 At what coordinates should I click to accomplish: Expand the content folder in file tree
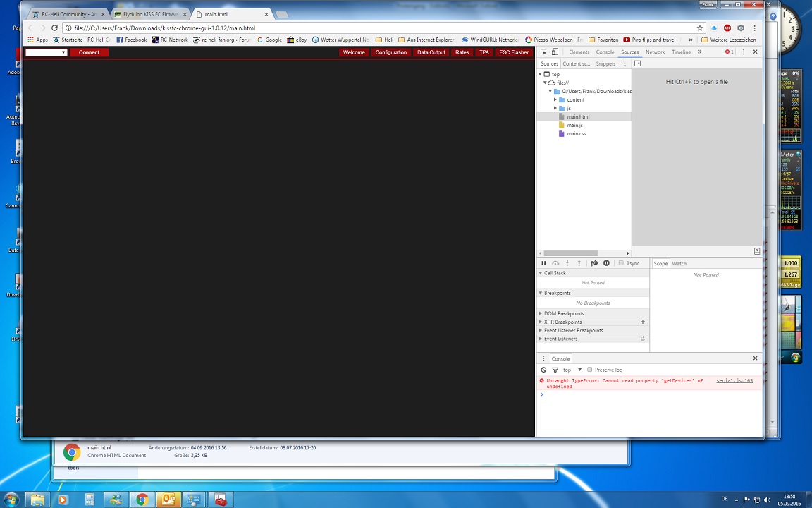[x=555, y=99]
